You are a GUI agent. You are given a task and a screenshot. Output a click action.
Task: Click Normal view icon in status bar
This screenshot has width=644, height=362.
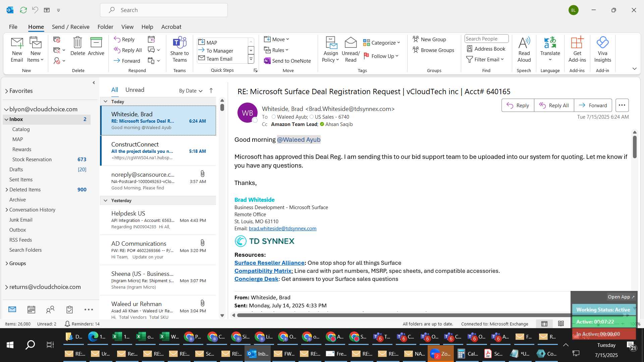[x=544, y=324]
